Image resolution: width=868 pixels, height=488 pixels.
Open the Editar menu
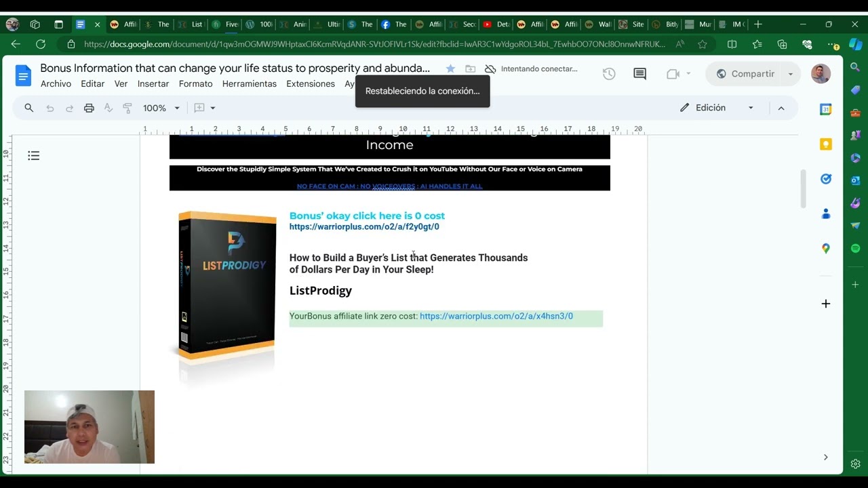tap(93, 83)
